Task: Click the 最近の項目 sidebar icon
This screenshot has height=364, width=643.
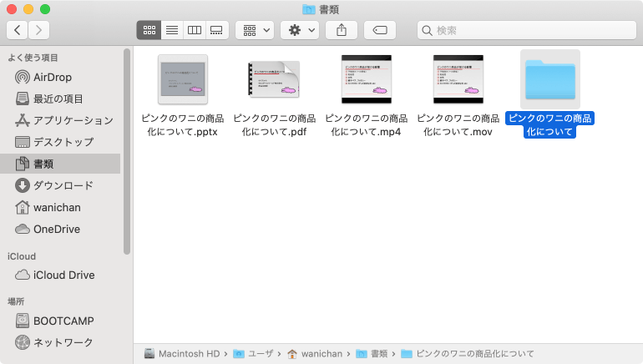Action: tap(23, 99)
